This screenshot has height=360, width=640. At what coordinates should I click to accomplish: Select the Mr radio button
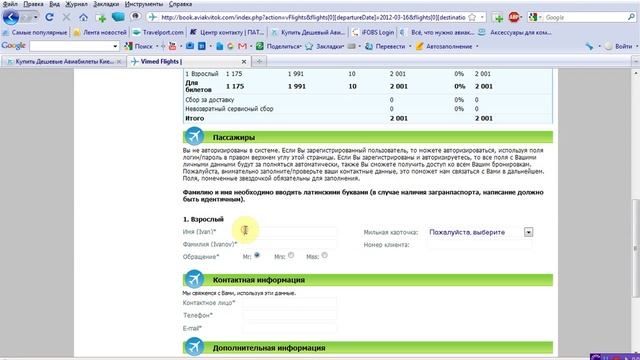point(257,256)
